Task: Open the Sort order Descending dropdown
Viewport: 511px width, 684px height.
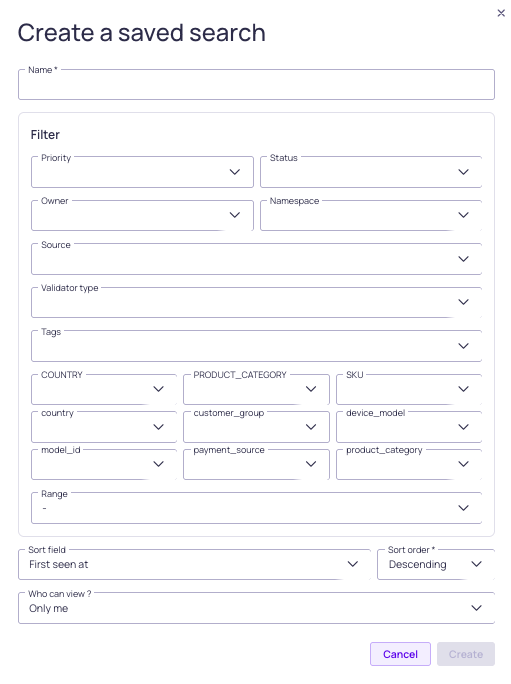Action: click(x=436, y=564)
